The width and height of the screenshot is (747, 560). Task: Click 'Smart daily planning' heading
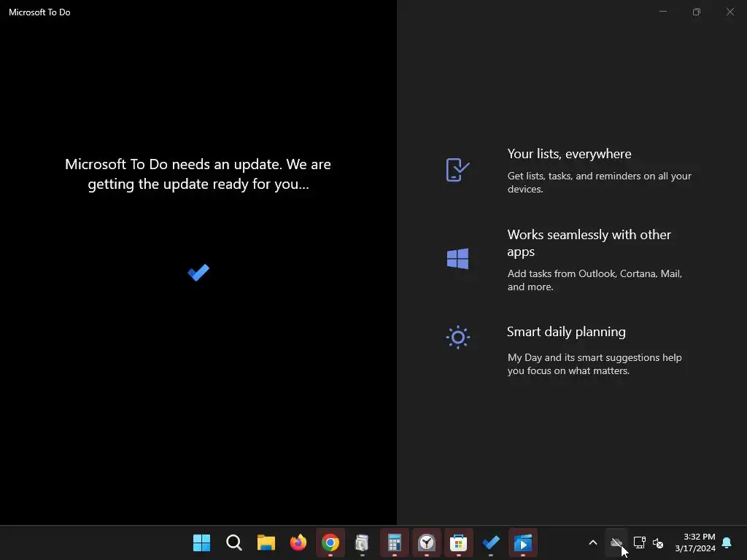click(566, 332)
